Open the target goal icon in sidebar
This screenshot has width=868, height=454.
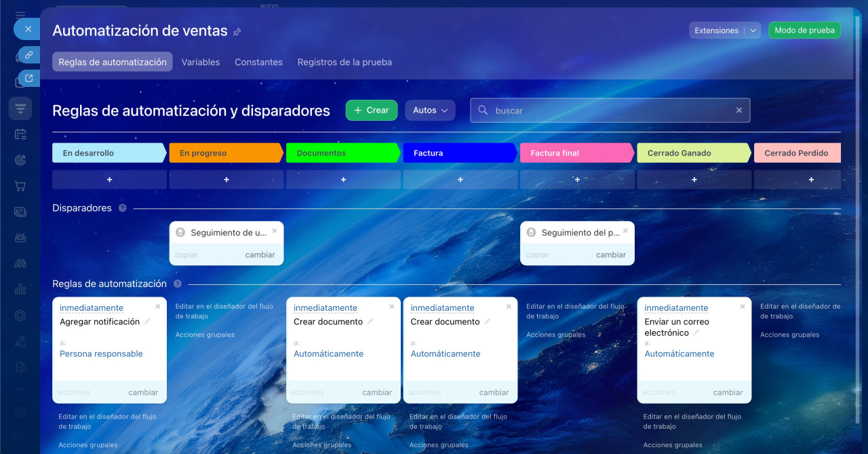pyautogui.click(x=20, y=160)
